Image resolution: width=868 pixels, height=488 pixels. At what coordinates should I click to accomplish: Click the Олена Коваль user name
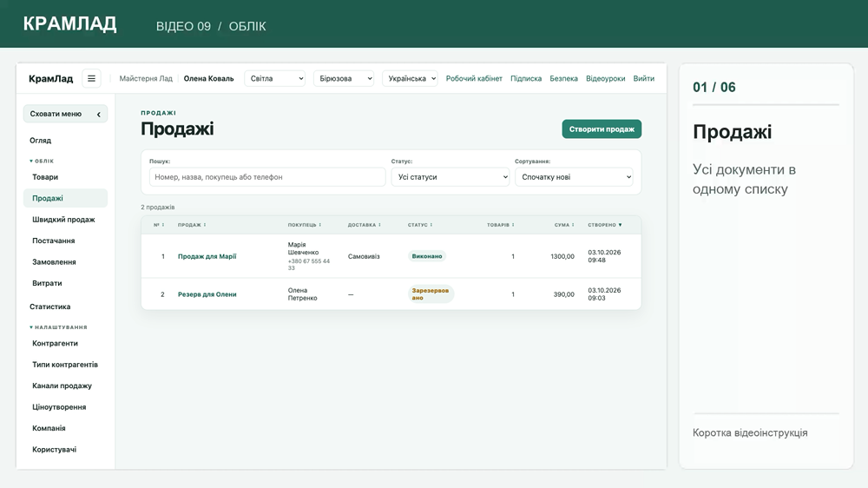(208, 79)
